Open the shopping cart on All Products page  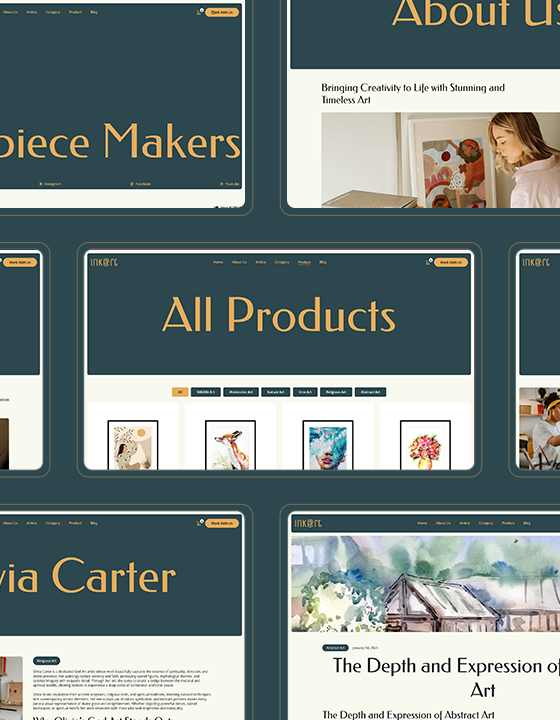pyautogui.click(x=429, y=262)
